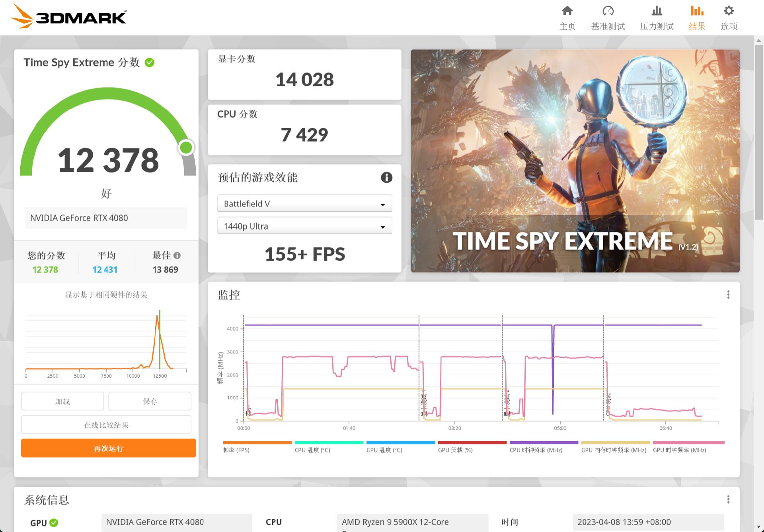The image size is (764, 532).
Task: Open the 监控 panel three-dot menu
Action: (729, 294)
